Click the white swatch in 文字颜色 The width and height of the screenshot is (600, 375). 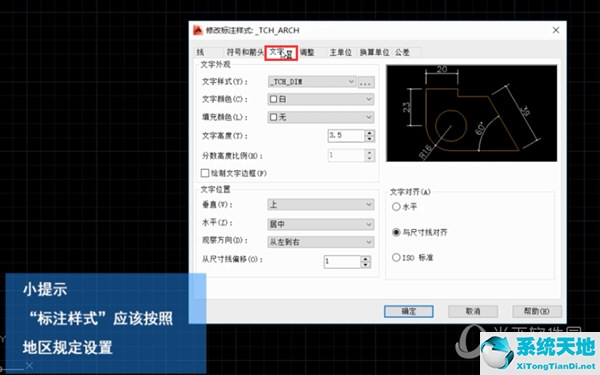[x=273, y=99]
